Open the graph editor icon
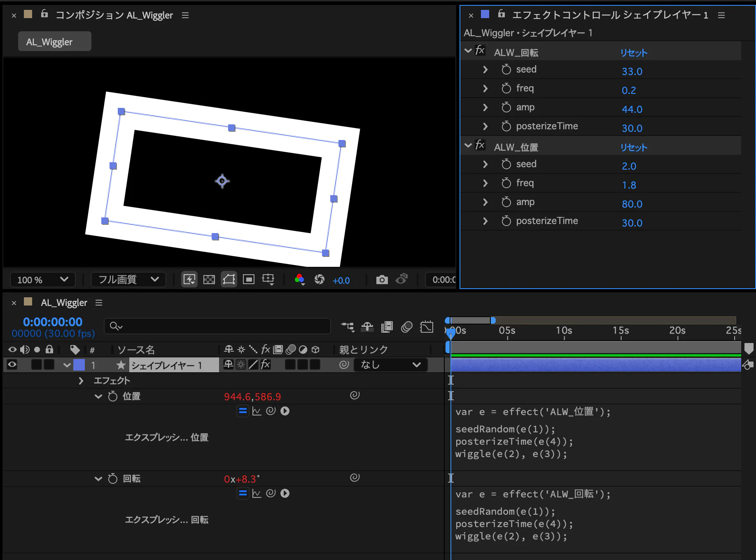756x560 pixels. [427, 327]
